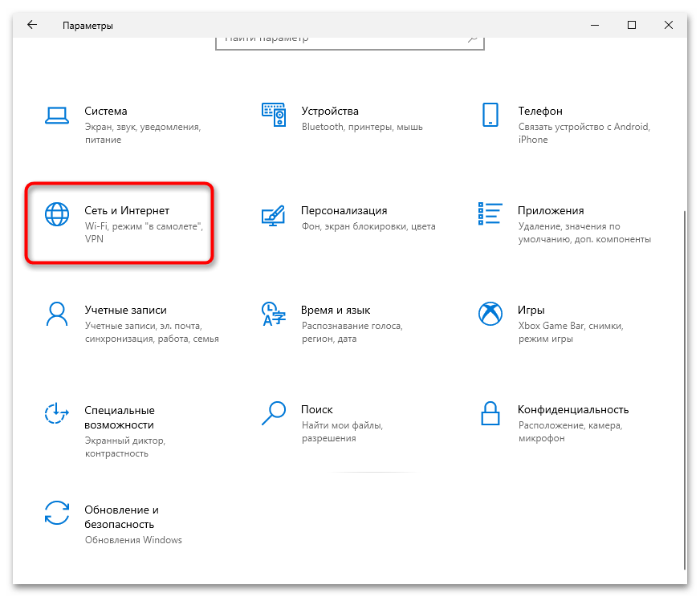Screen dimensions: 700x597
Task: Go to Поиск title text
Action: click(317, 409)
